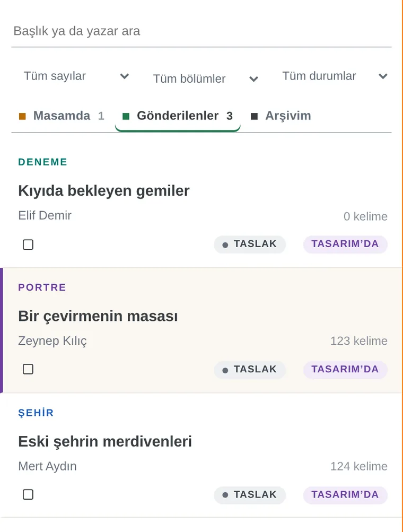Image resolution: width=403 pixels, height=532 pixels.
Task: Click the TASARIM'DA badge for Mert Aydın's article
Action: [345, 495]
